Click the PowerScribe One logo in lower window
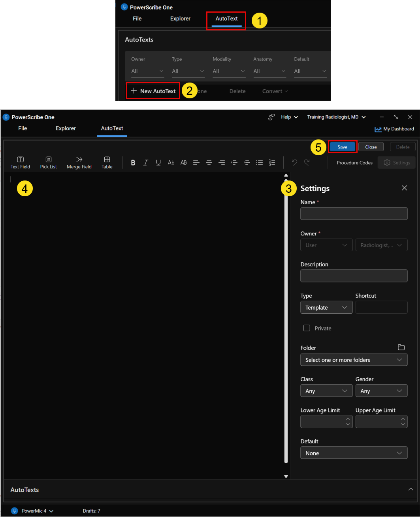 pos(6,117)
